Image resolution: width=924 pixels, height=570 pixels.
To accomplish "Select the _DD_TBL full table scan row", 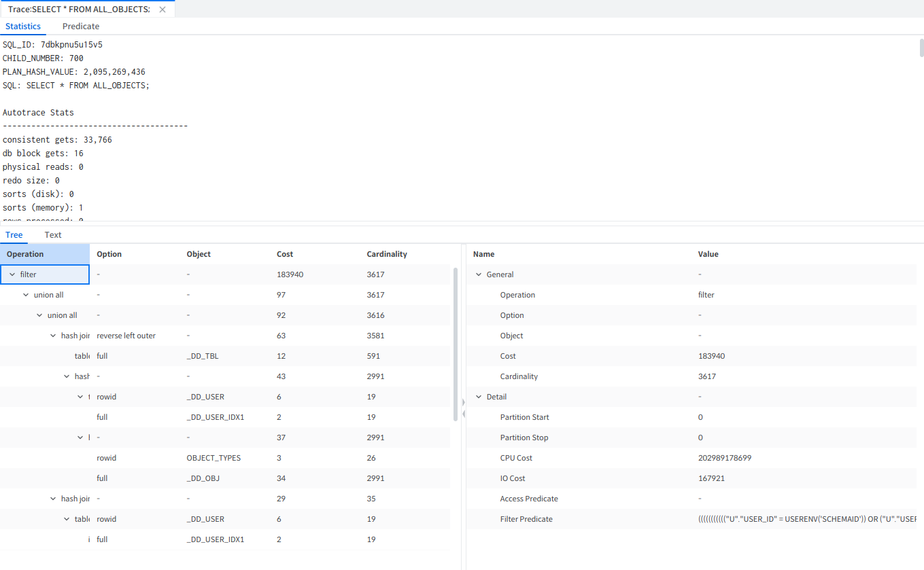I will tap(202, 356).
